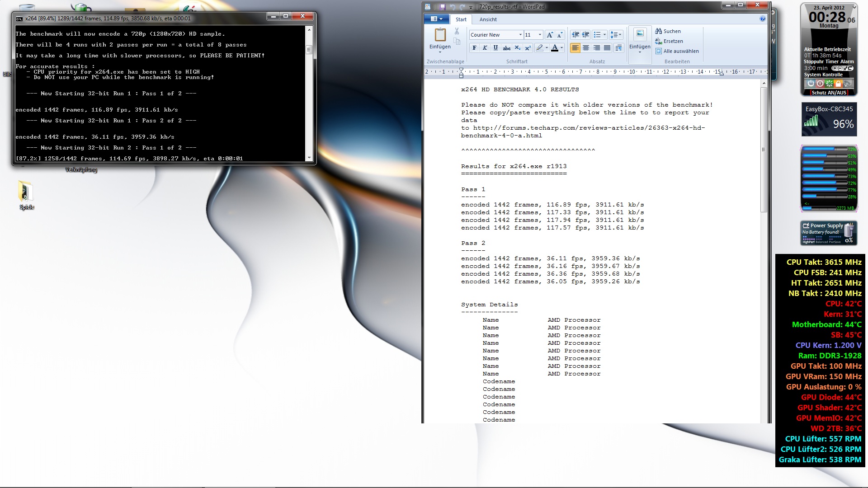Click the black font color swatch

coord(555,48)
